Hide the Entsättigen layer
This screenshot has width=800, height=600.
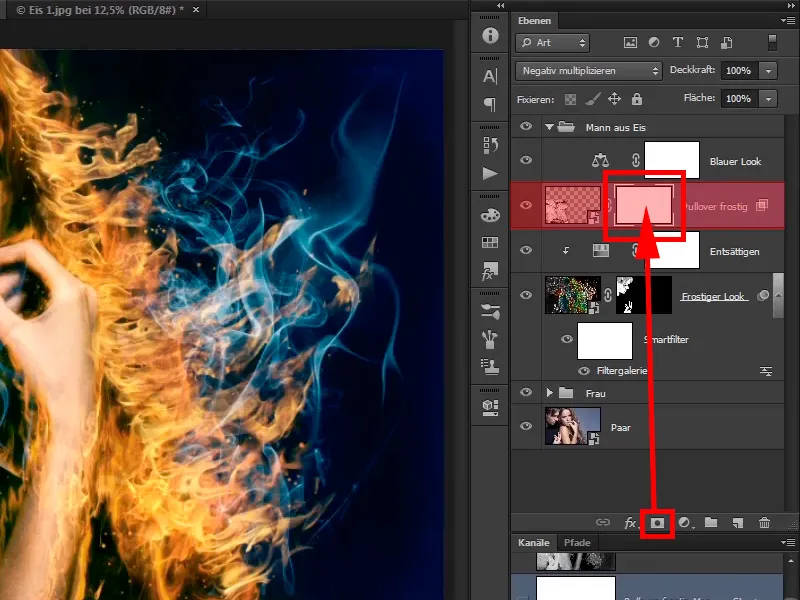coord(526,250)
